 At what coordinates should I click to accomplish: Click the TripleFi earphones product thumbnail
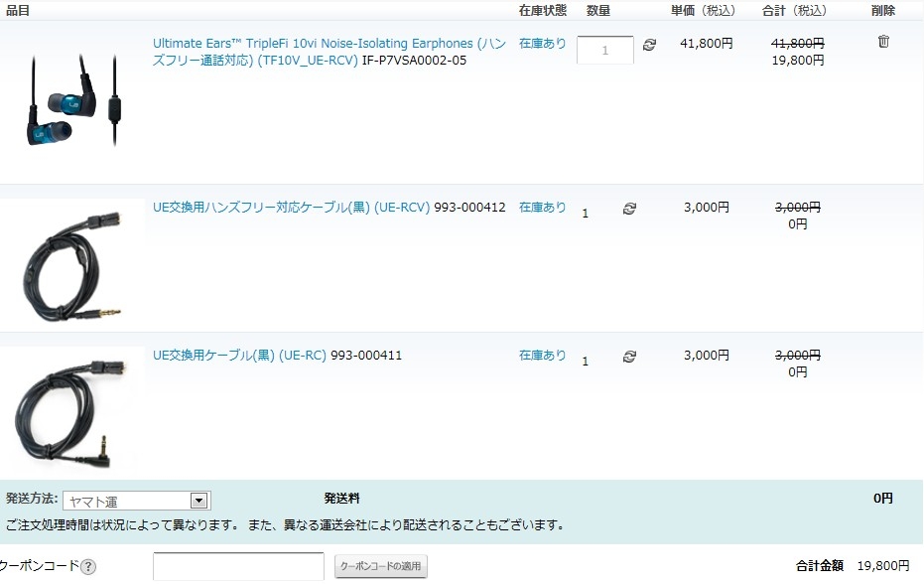(73, 100)
